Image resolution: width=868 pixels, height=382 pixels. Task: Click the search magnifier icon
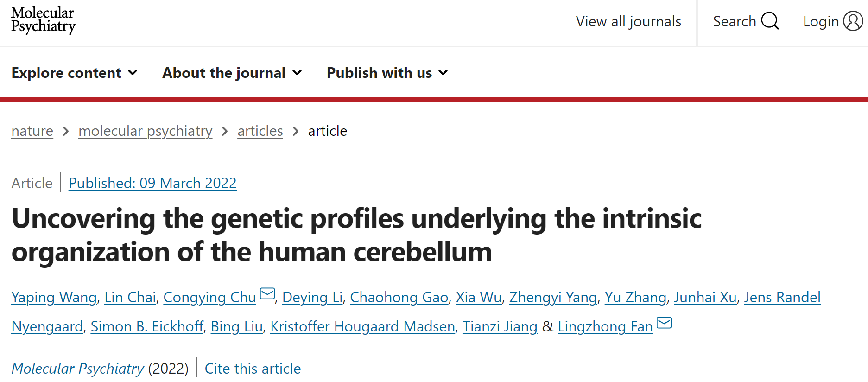tap(770, 21)
